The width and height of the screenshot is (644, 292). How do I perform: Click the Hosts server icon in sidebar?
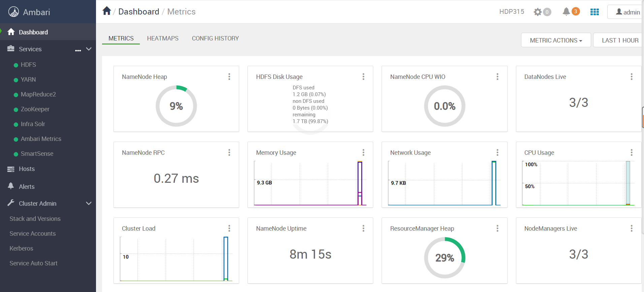pos(11,169)
